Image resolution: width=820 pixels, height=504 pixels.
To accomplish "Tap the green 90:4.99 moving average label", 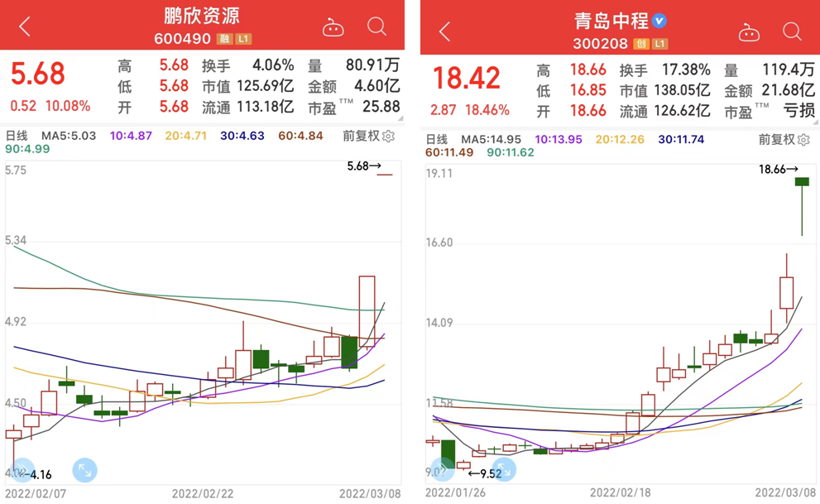I will tap(27, 149).
